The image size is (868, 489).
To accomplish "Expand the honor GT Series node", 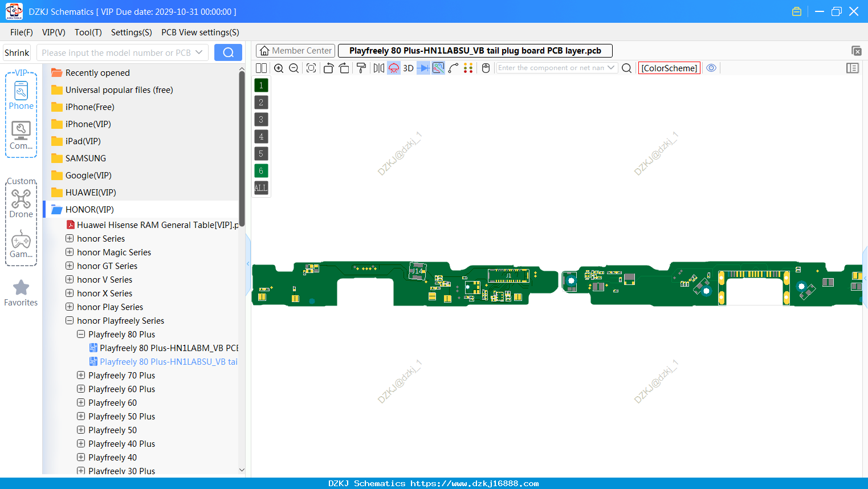I will click(x=70, y=266).
